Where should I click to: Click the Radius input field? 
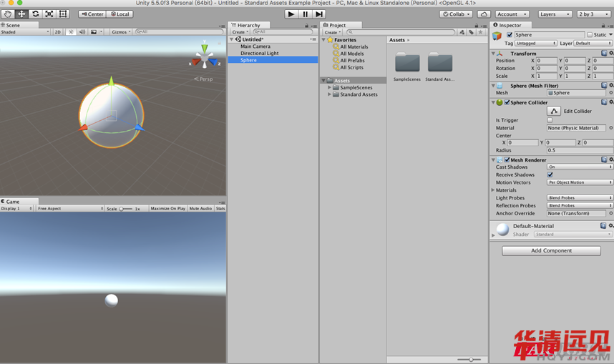[577, 150]
